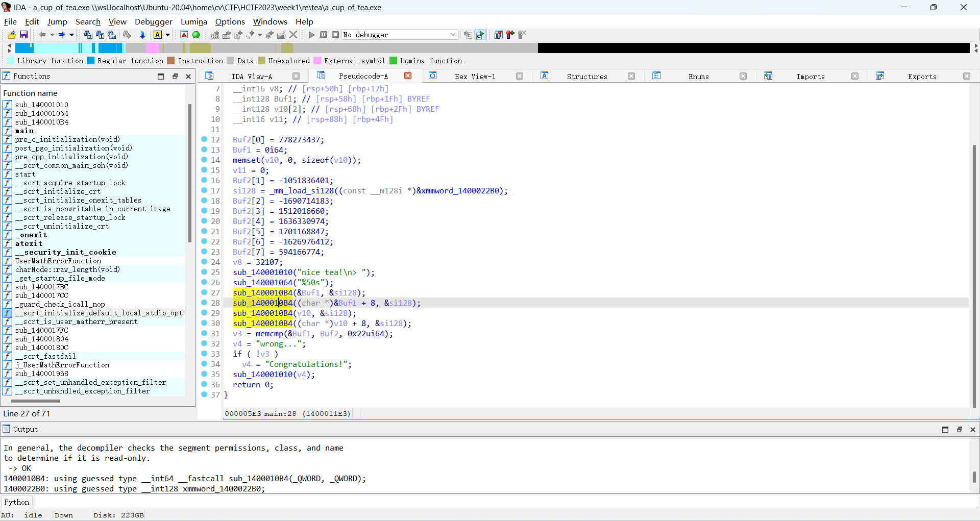Start the debugger process with play icon
980x521 pixels.
[312, 35]
